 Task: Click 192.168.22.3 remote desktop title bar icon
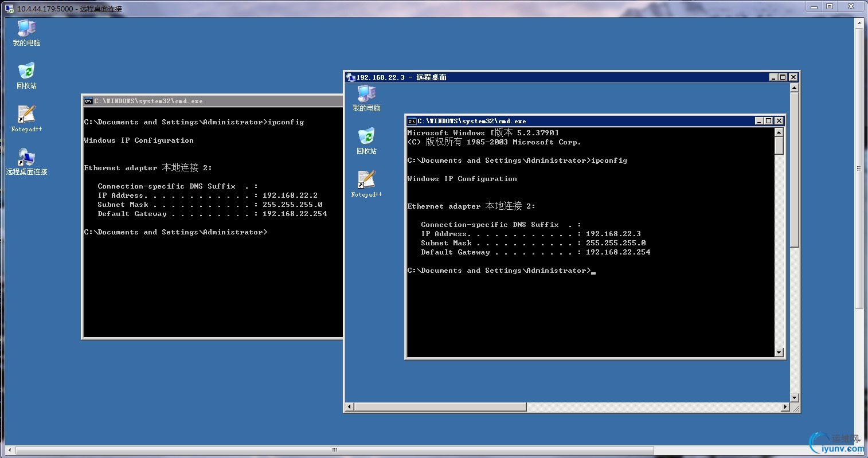(x=351, y=77)
